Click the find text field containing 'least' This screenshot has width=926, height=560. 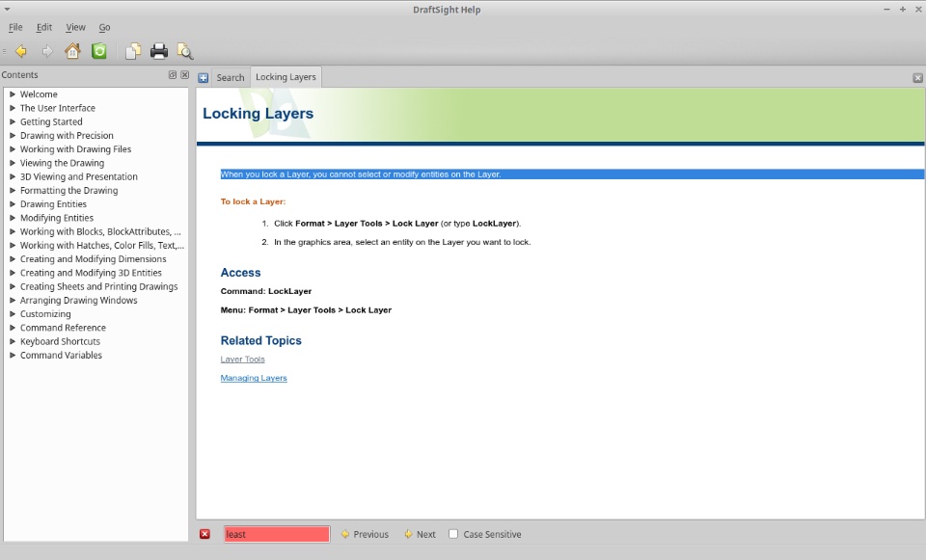[277, 534]
